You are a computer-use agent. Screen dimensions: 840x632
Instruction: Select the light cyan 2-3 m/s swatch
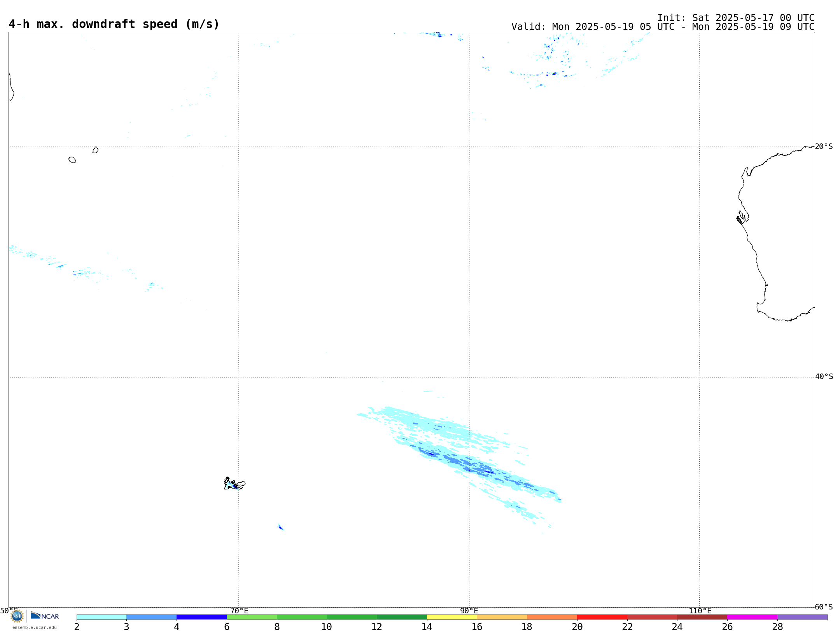coord(101,617)
